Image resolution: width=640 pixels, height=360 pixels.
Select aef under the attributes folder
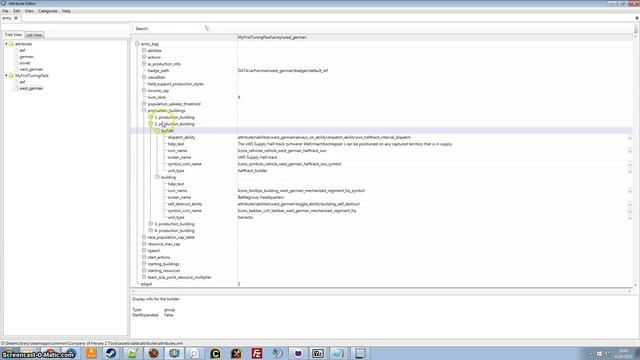pyautogui.click(x=22, y=50)
